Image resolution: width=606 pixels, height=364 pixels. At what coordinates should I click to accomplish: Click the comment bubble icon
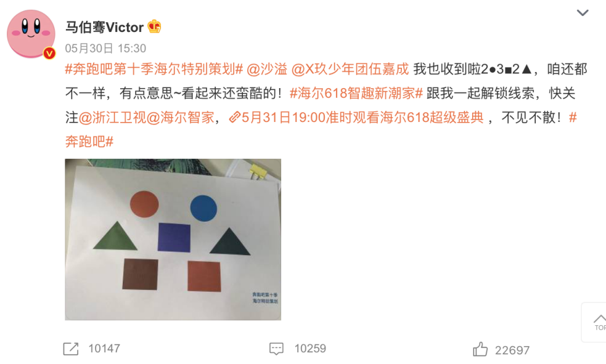point(276,349)
